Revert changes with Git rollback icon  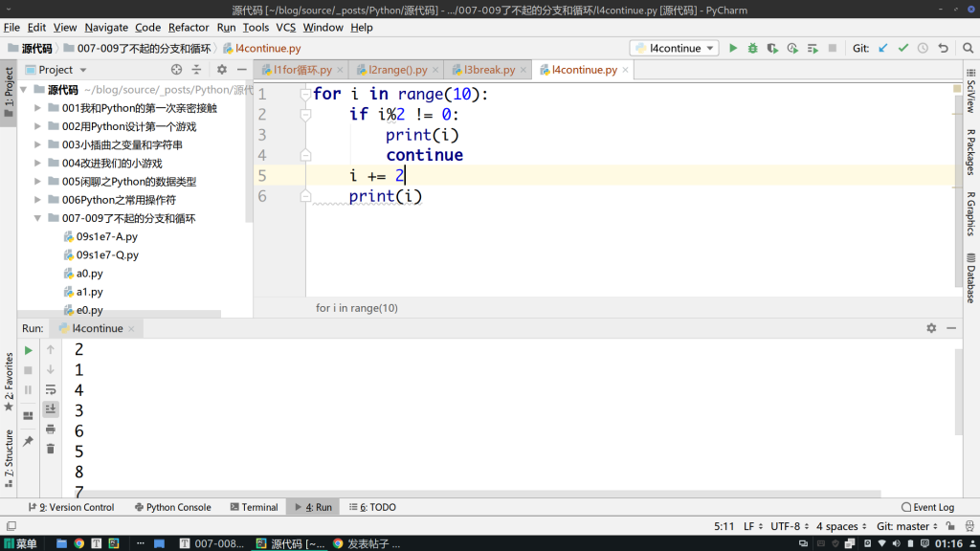(x=943, y=48)
